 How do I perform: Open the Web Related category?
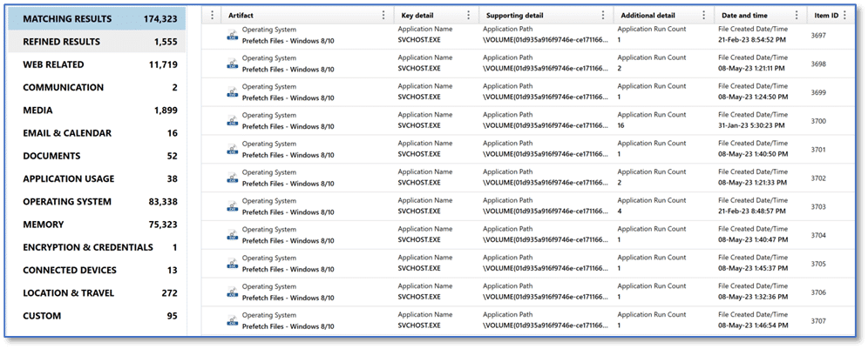tap(97, 64)
